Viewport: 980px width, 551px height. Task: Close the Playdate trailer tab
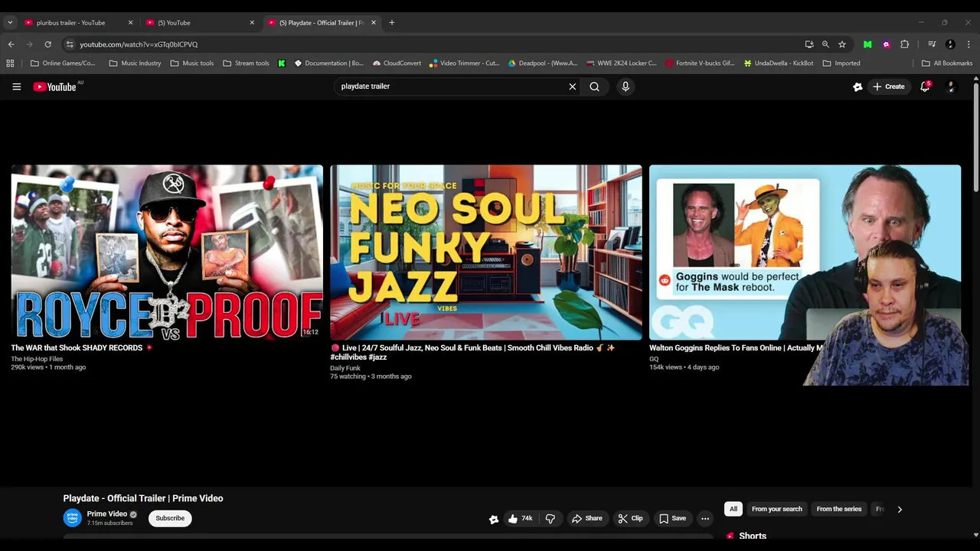374,23
